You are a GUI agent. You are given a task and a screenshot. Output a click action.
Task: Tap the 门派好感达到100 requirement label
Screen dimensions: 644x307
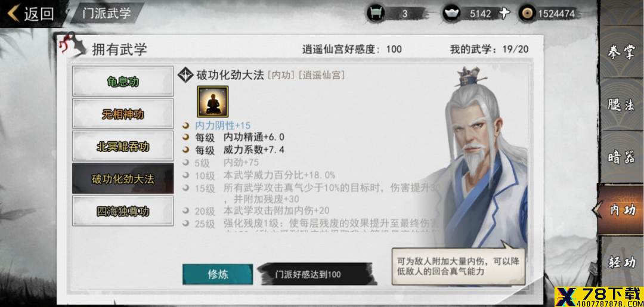click(x=308, y=274)
